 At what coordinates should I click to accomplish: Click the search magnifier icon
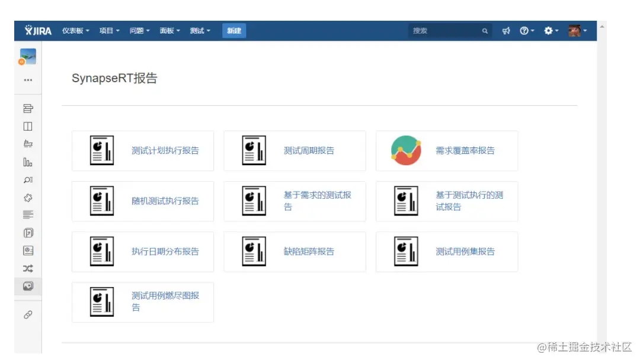[485, 31]
